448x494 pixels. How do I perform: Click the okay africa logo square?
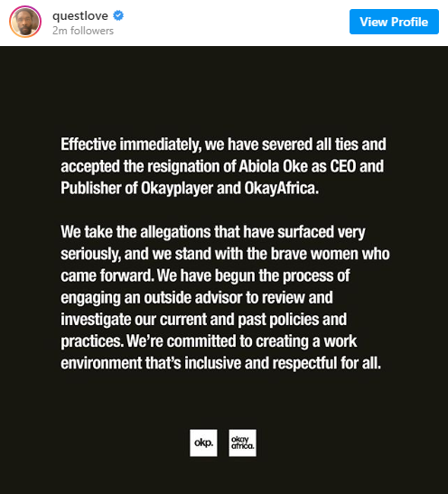point(243,443)
